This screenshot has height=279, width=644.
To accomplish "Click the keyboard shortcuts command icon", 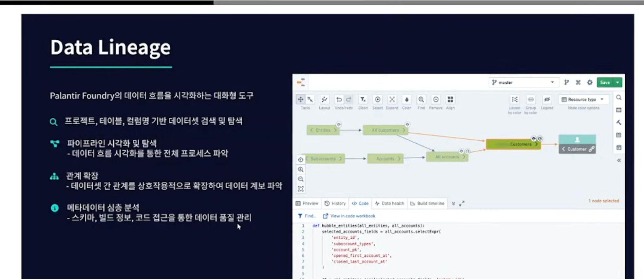I will tap(578, 82).
